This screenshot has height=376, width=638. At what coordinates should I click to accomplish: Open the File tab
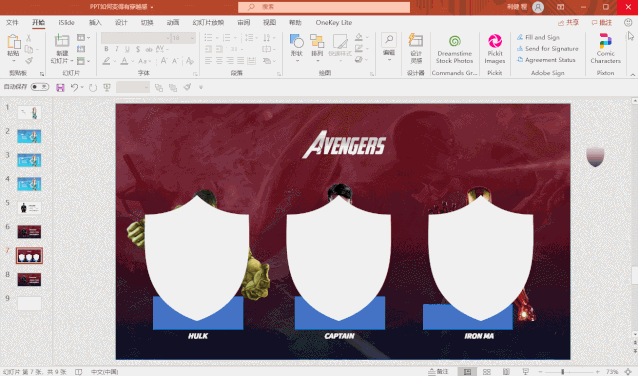pyautogui.click(x=12, y=22)
